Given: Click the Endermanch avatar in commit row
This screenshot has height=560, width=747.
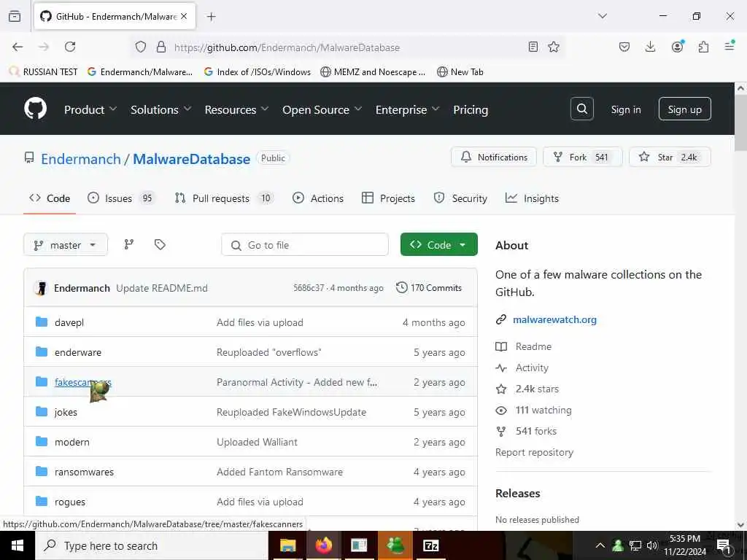Looking at the screenshot, I should point(42,288).
